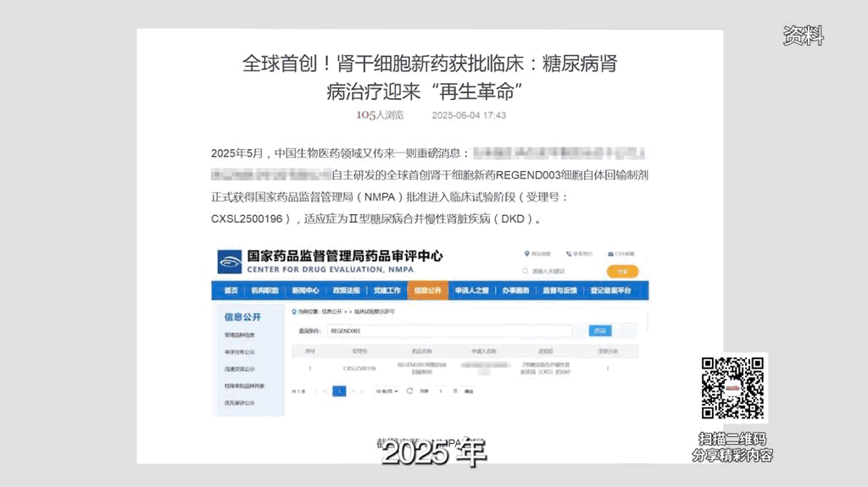Click the QR code image
Image resolution: width=868 pixels, height=487 pixels.
[732, 388]
